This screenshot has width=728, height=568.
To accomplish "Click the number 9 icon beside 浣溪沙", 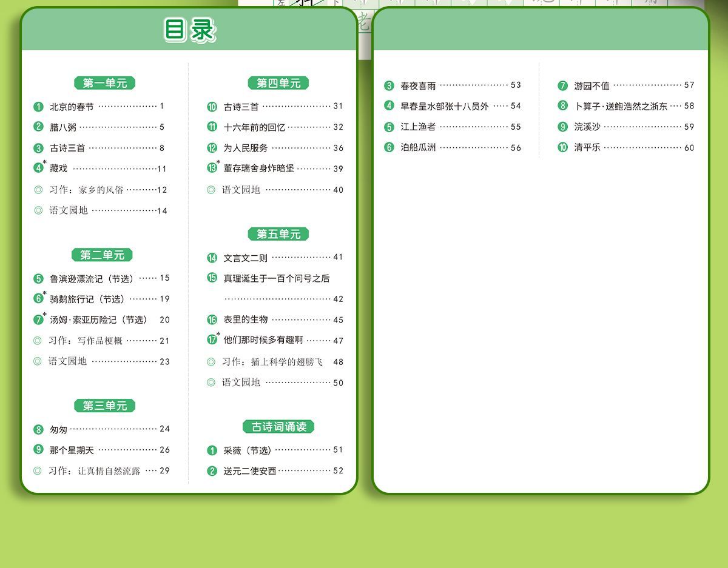I will pyautogui.click(x=562, y=127).
